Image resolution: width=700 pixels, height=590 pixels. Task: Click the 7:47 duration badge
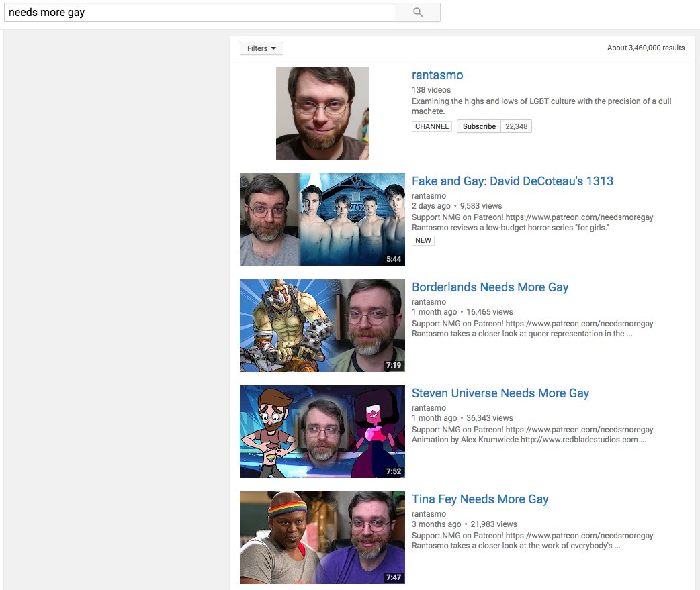pyautogui.click(x=394, y=577)
